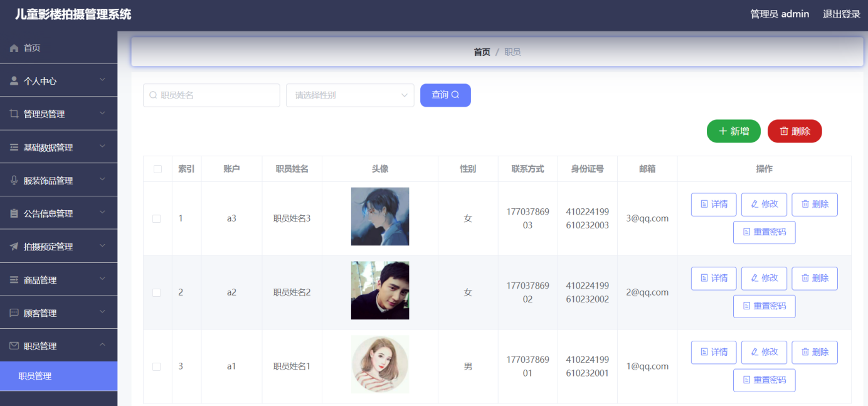Screen dimensions: 868x406
Task: Click the trash icon on a3 row 删除
Action: coord(805,204)
